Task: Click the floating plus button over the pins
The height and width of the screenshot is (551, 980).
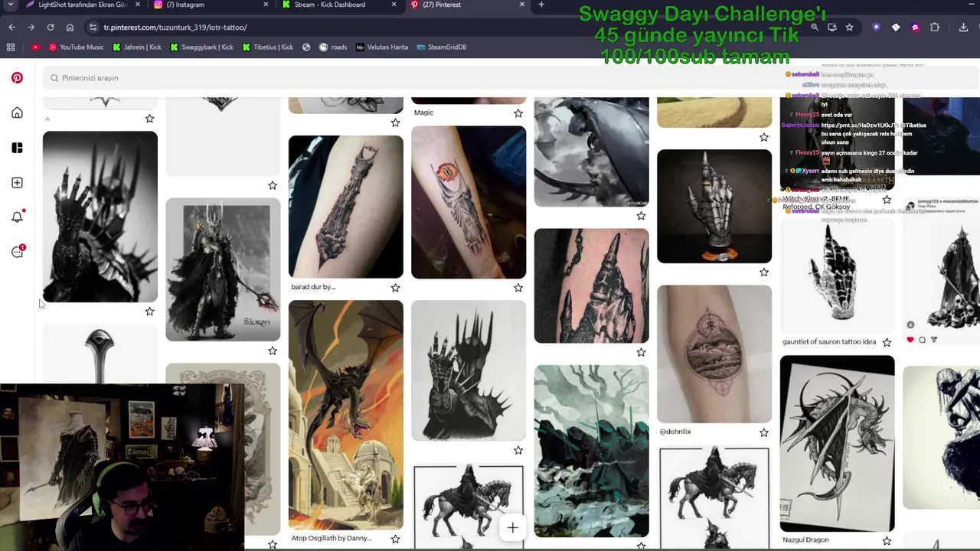Action: pyautogui.click(x=512, y=527)
